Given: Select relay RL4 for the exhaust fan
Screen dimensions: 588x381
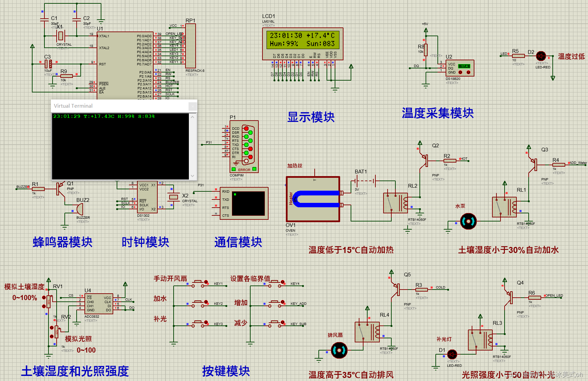Looking at the screenshot, I should (x=367, y=332).
